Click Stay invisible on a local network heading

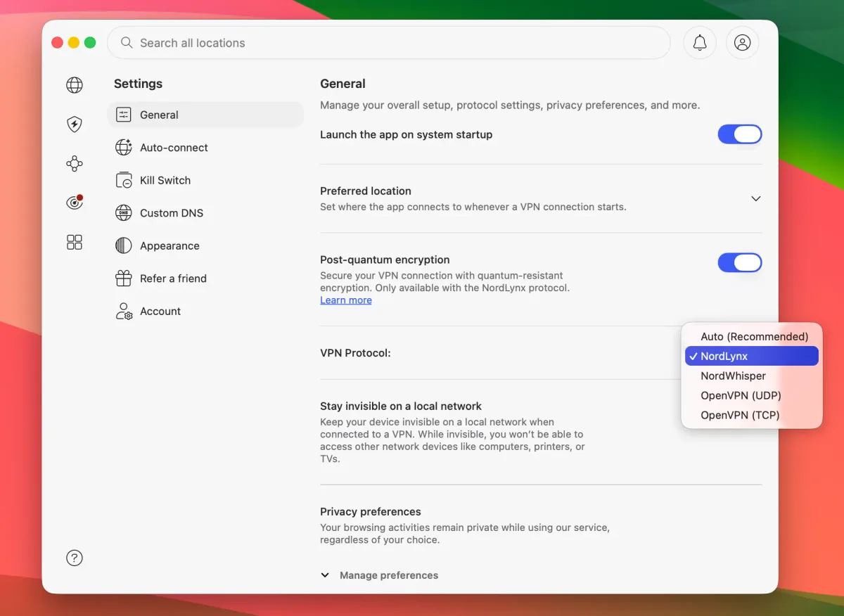click(401, 406)
